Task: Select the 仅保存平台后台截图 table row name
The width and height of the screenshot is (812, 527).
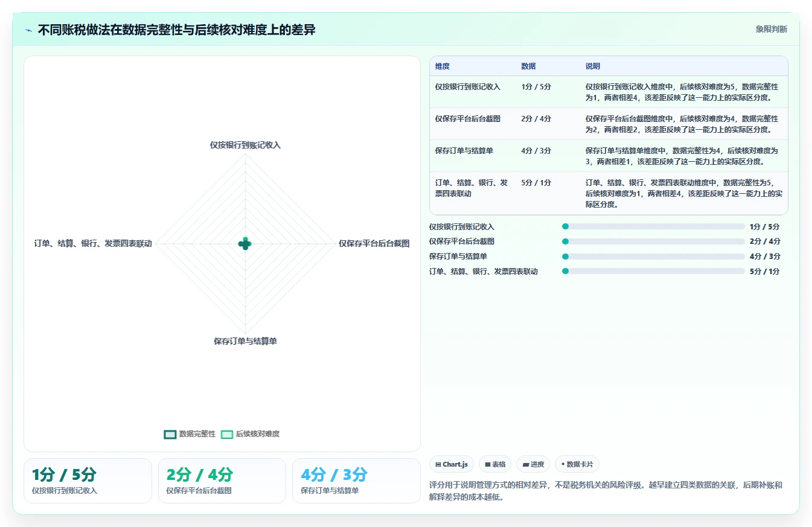Action: pos(468,118)
